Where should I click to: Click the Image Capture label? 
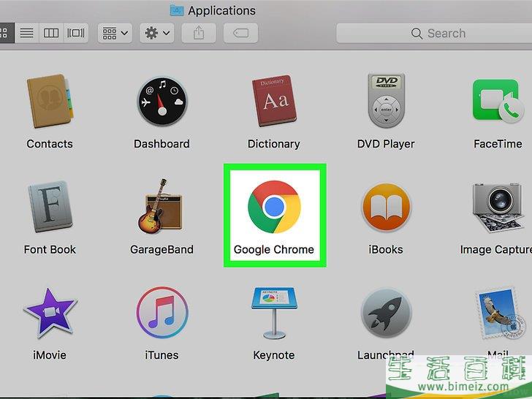496,250
